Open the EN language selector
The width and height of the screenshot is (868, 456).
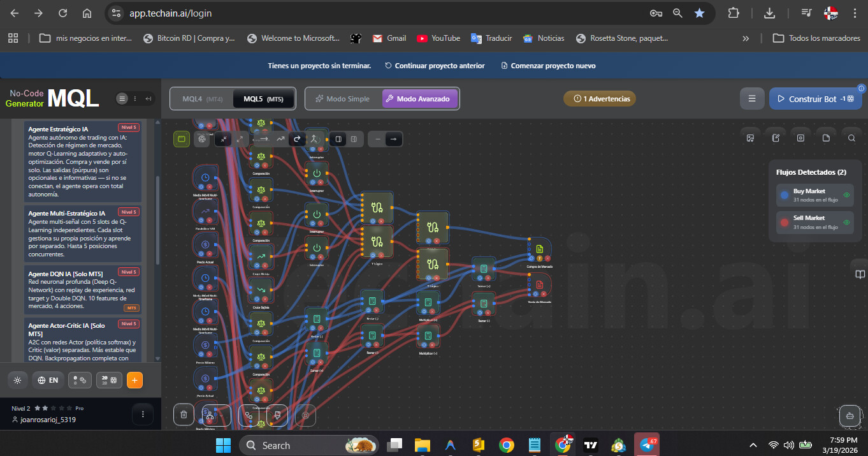click(x=48, y=380)
